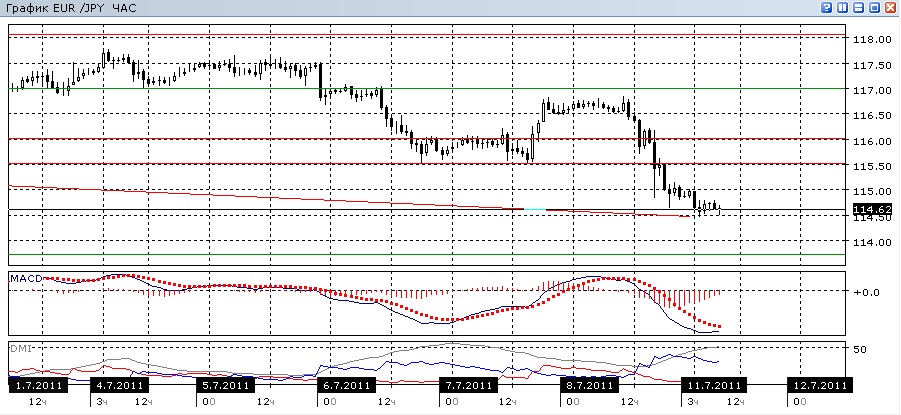Image resolution: width=901 pixels, height=415 pixels.
Task: Select the 5.7.2011 date marker
Action: click(x=226, y=385)
